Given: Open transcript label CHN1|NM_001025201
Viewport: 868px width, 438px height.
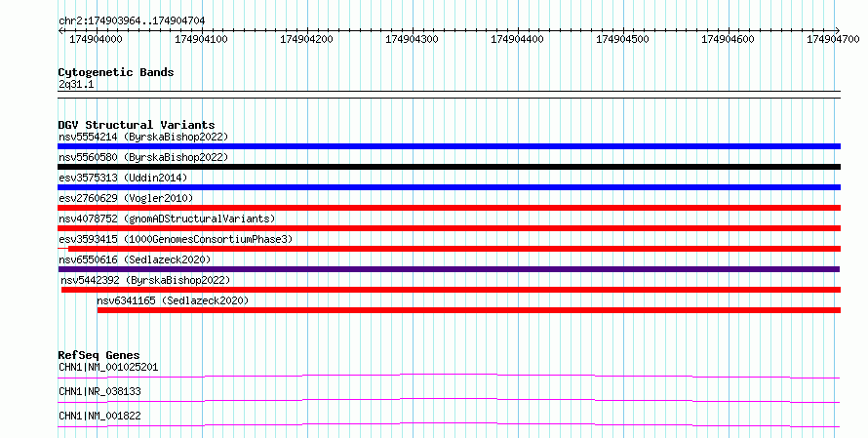Looking at the screenshot, I should coord(108,367).
